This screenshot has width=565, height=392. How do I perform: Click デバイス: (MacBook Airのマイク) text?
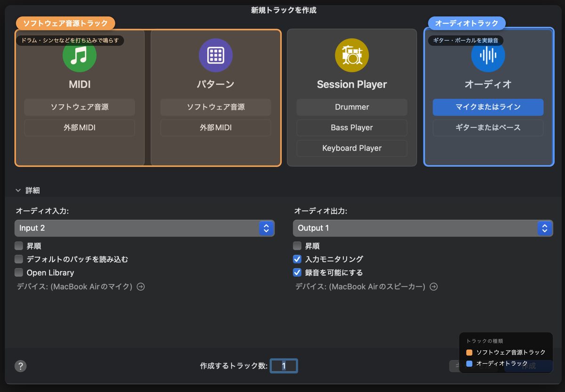(74, 287)
